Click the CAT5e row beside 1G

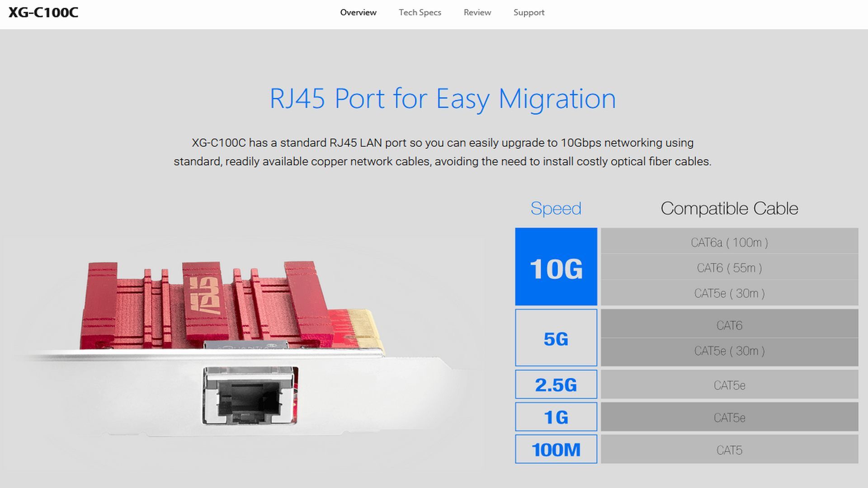(x=729, y=417)
